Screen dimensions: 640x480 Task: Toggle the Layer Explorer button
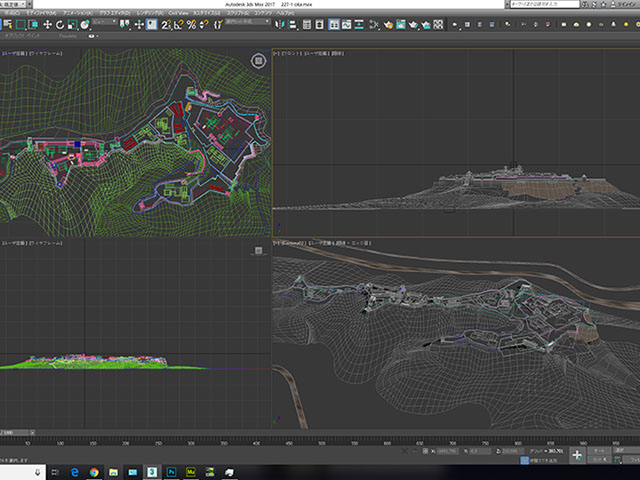point(320,25)
